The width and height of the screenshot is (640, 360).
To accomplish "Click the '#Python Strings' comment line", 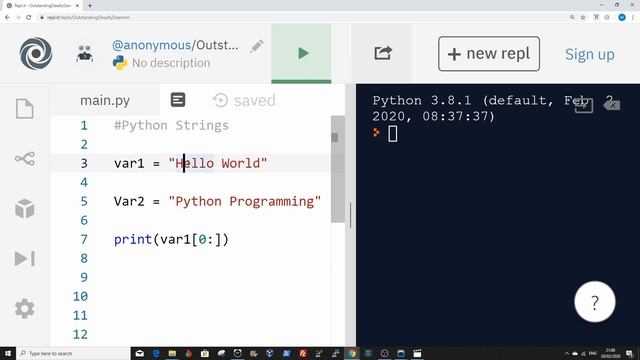I will click(x=171, y=125).
